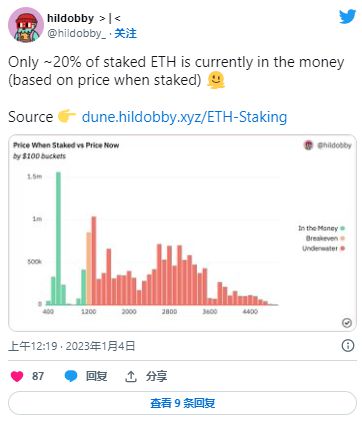This screenshot has width=362, height=422.
Task: Click the hildobby display name
Action: (x=71, y=18)
